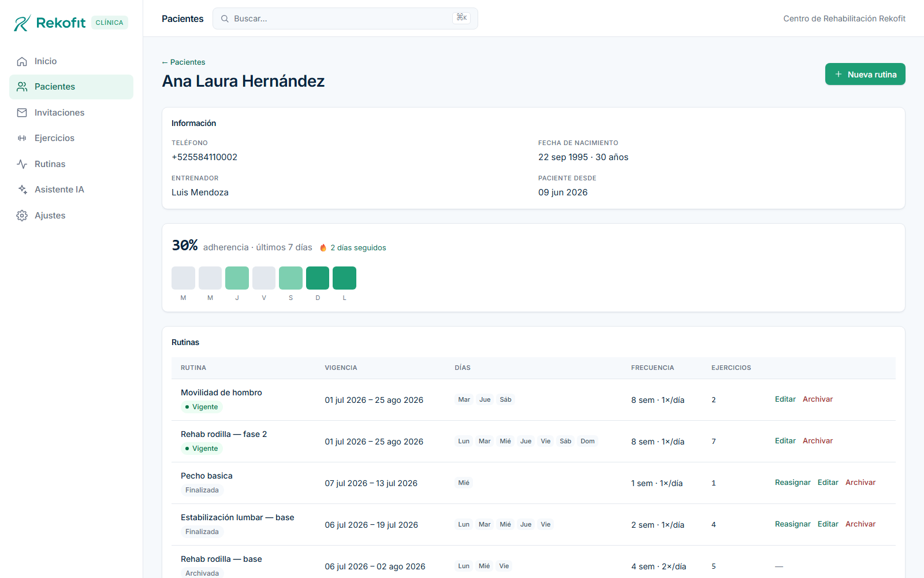The width and height of the screenshot is (924, 578).
Task: Reassign the Estabilización lumbar — base routine
Action: pos(792,524)
